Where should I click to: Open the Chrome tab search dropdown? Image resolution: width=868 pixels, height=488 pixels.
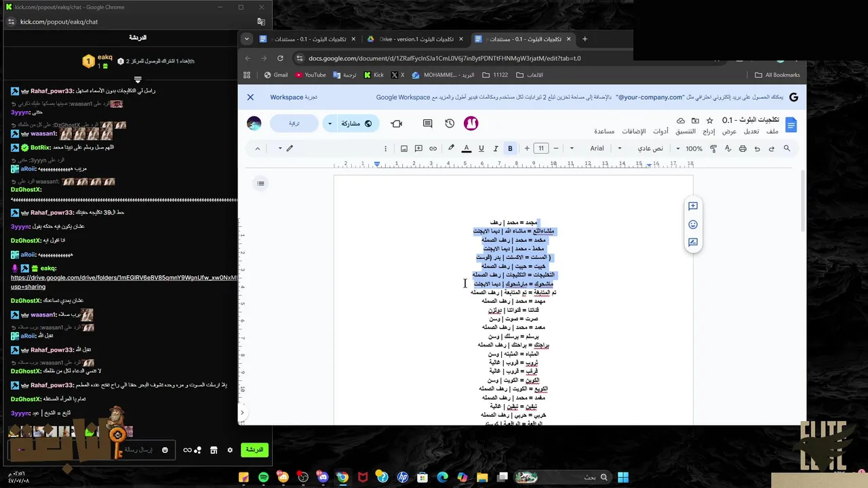(247, 39)
